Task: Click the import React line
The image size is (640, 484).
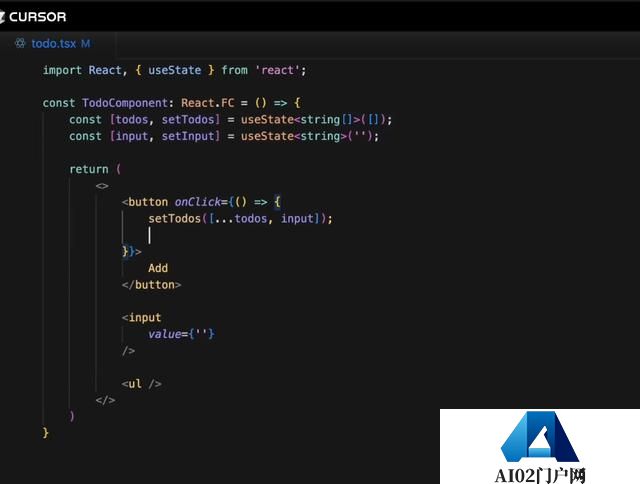Action: (174, 70)
